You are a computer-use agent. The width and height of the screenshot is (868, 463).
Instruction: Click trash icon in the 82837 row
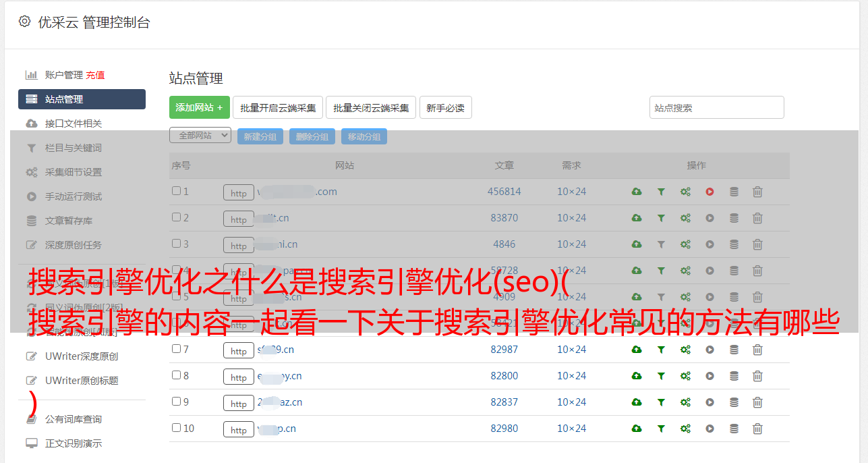click(757, 402)
